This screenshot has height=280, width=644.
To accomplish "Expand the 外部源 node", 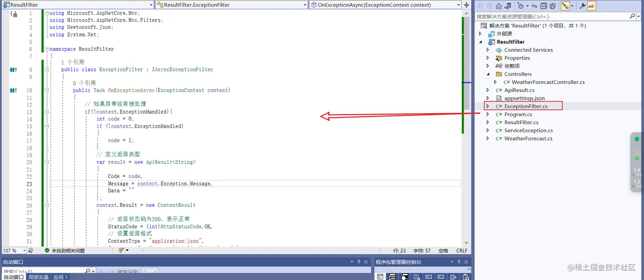I will click(480, 34).
